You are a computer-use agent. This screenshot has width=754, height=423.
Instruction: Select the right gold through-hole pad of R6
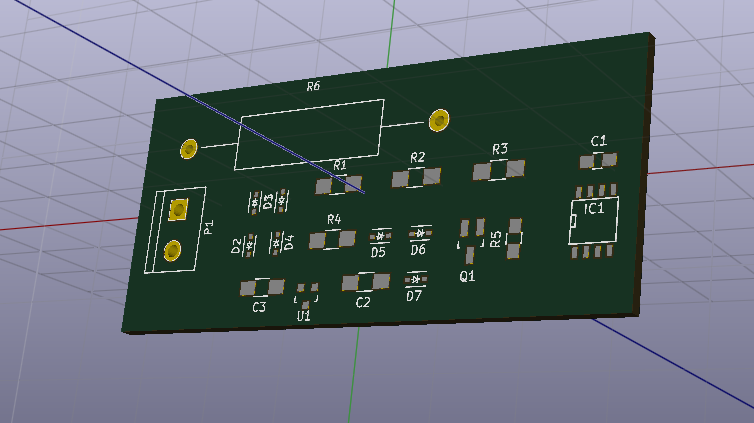click(438, 121)
